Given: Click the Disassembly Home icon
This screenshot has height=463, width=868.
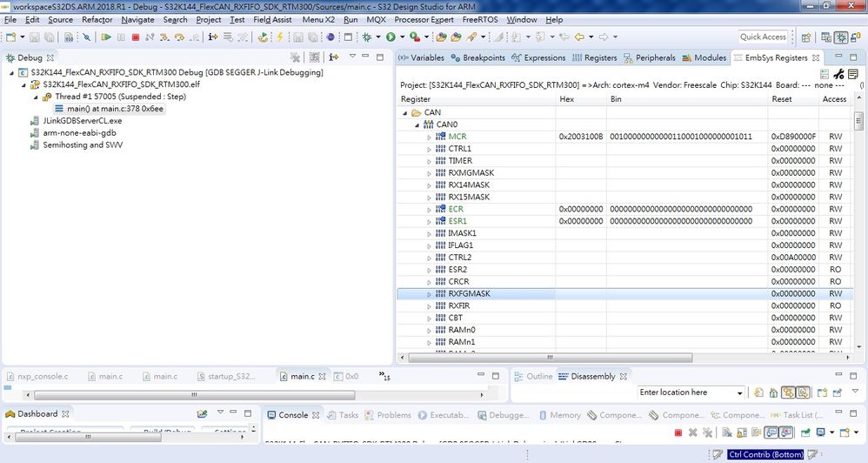Looking at the screenshot, I should (x=773, y=393).
